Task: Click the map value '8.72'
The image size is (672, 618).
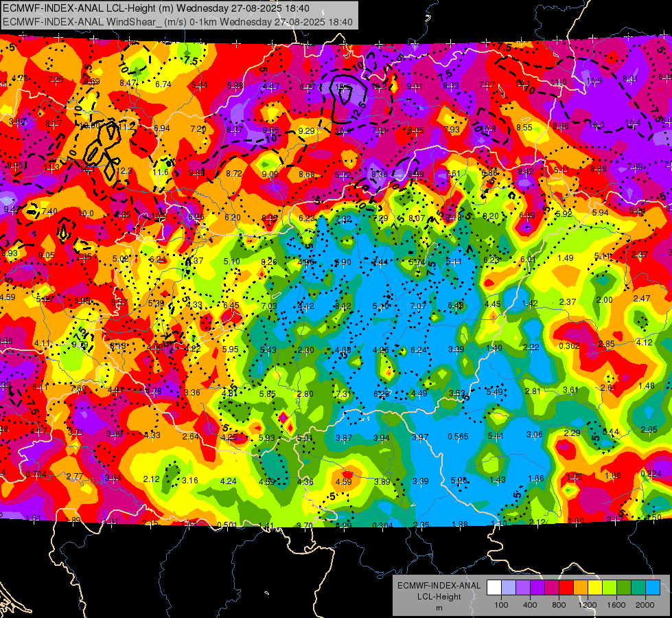Action: coord(234,173)
